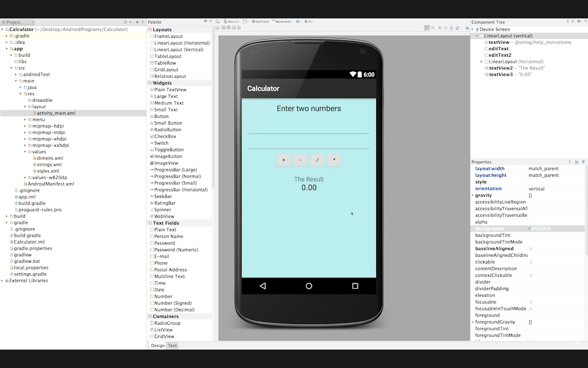
Task: Click the Properties panel help question mark icon
Action: (x=570, y=162)
